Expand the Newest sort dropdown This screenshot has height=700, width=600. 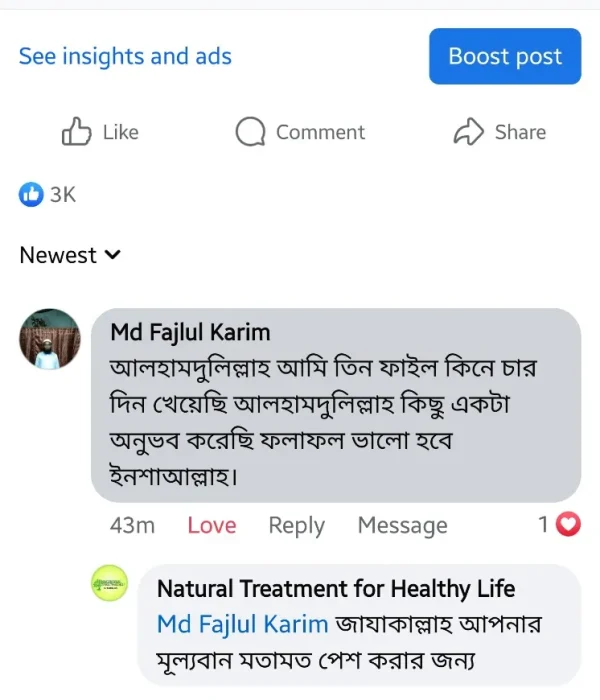(x=70, y=255)
